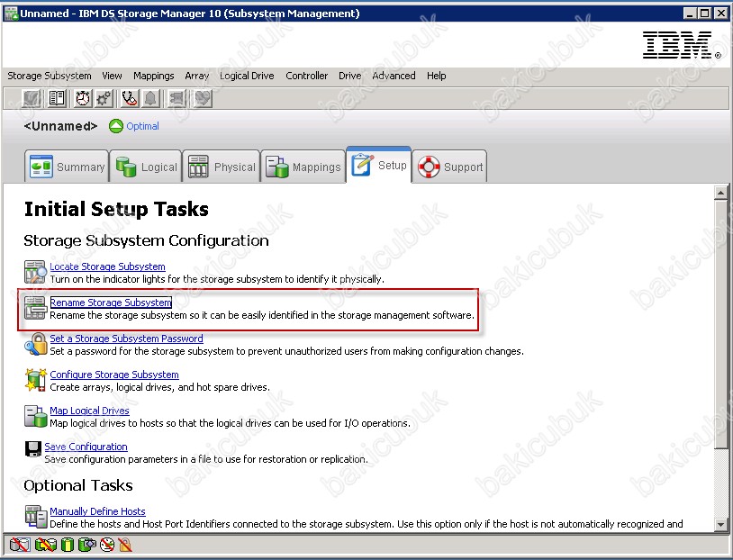
Task: Click the bell alert icon in toolbar
Action: pyautogui.click(x=151, y=98)
